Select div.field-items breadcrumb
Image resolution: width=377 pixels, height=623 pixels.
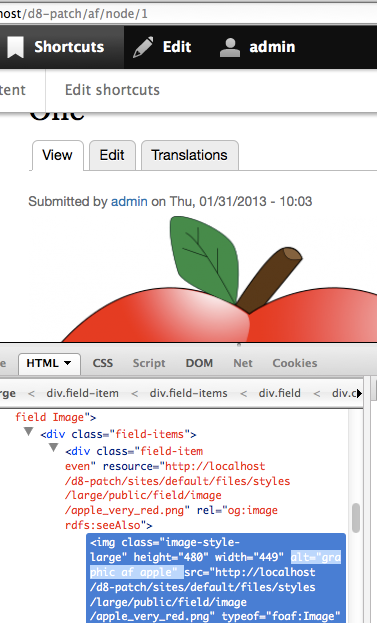tap(189, 393)
